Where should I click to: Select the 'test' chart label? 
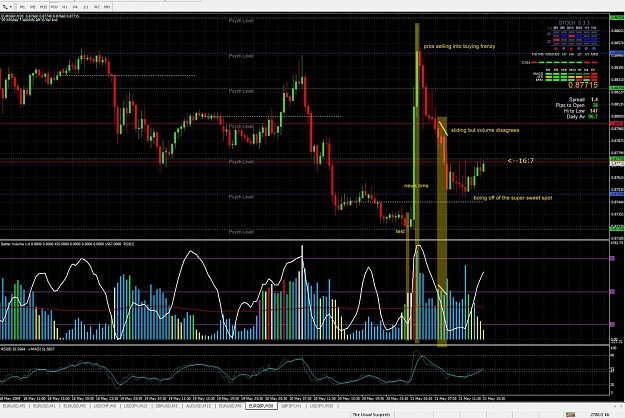point(400,231)
